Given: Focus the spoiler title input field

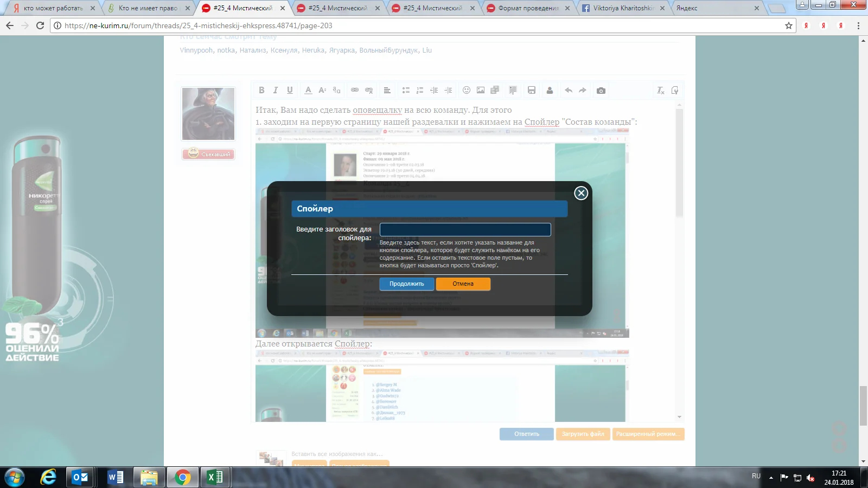Looking at the screenshot, I should (465, 229).
